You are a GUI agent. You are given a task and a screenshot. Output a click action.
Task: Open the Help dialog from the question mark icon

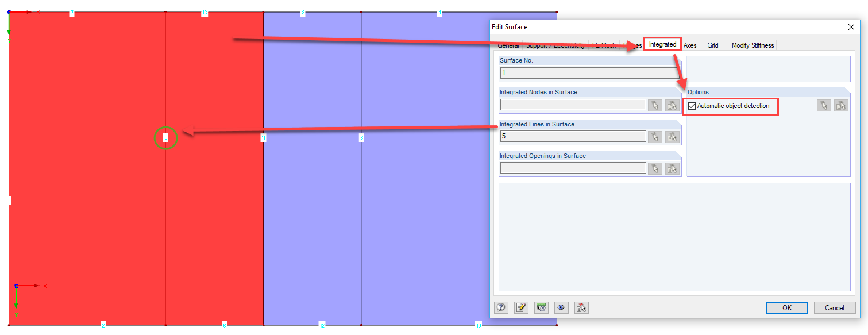tap(501, 307)
